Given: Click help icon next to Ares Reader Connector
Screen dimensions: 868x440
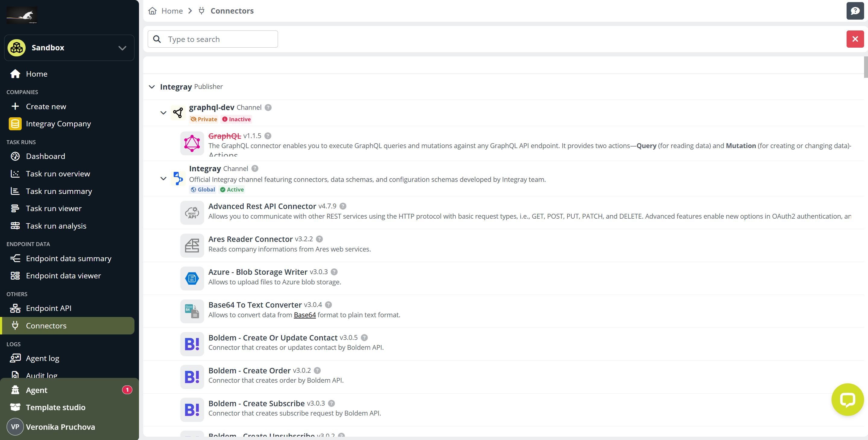Looking at the screenshot, I should click(320, 239).
